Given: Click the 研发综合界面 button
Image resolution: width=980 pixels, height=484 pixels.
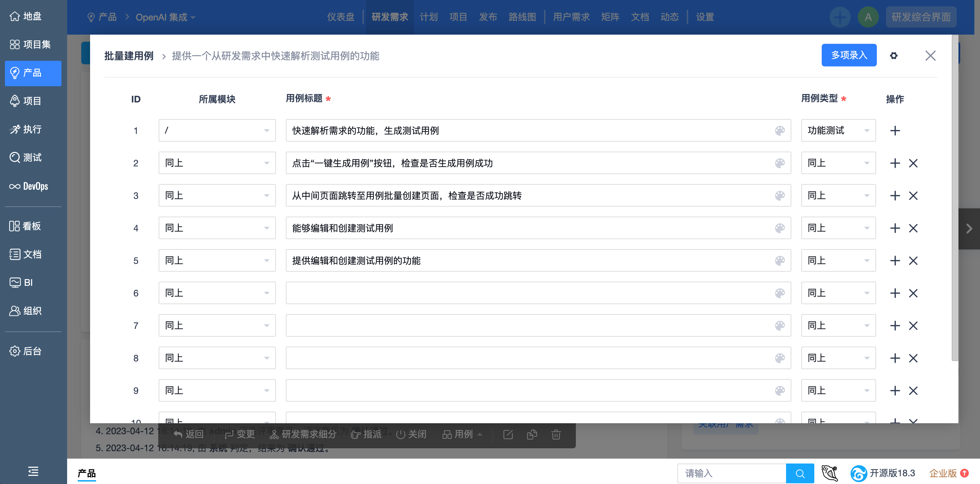Looking at the screenshot, I should [921, 17].
